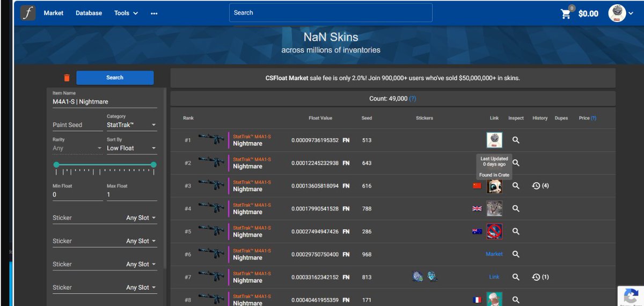644x306 pixels.
Task: Open history (4) for rank #3
Action: tap(540, 186)
